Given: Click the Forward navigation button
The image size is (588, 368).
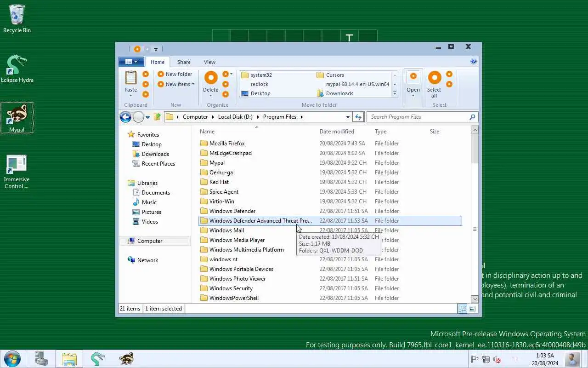Looking at the screenshot, I should pyautogui.click(x=138, y=117).
